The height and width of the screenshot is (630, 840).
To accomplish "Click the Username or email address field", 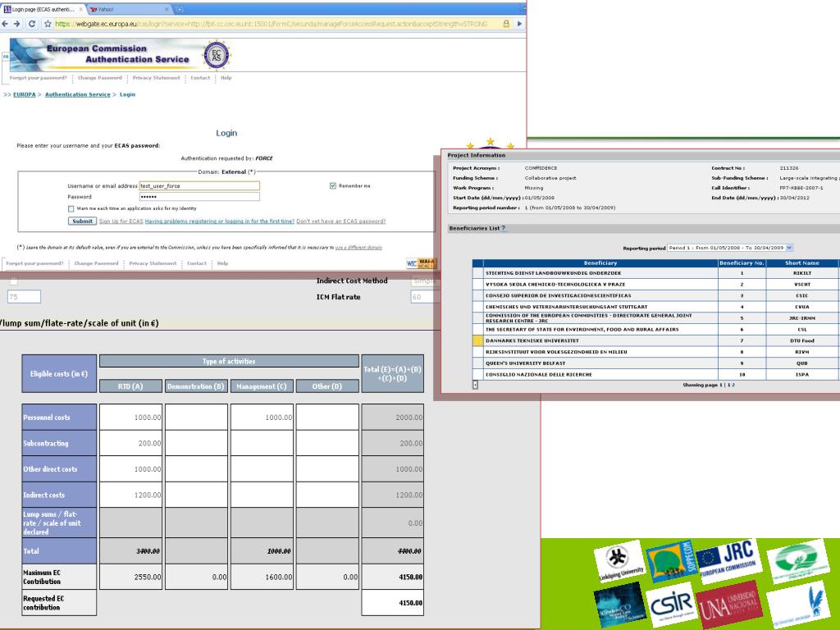I will [x=199, y=186].
